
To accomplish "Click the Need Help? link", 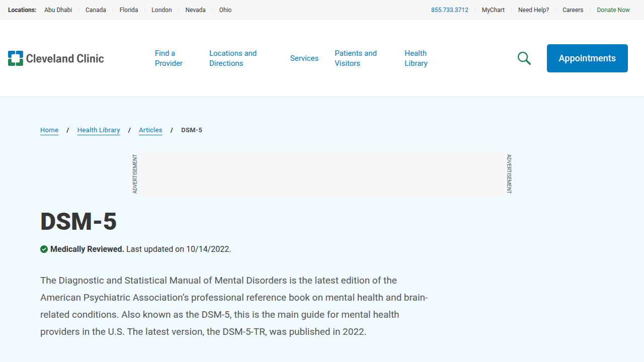I will (534, 10).
